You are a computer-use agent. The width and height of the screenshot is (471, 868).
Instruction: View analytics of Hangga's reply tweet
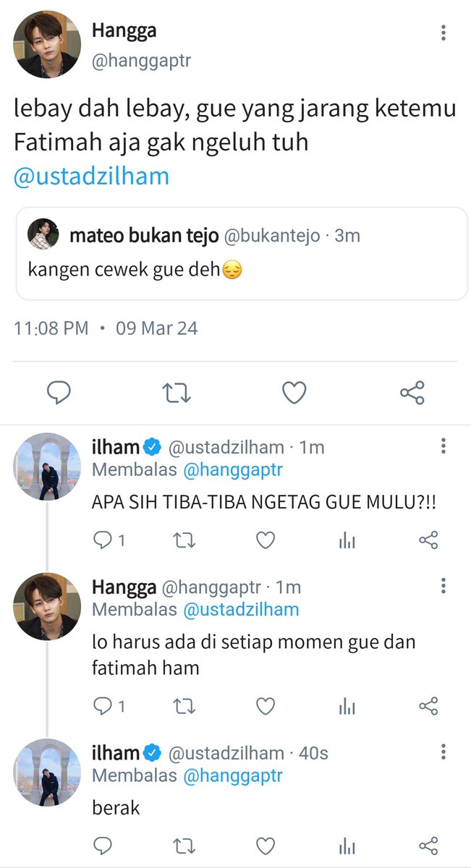point(347,705)
